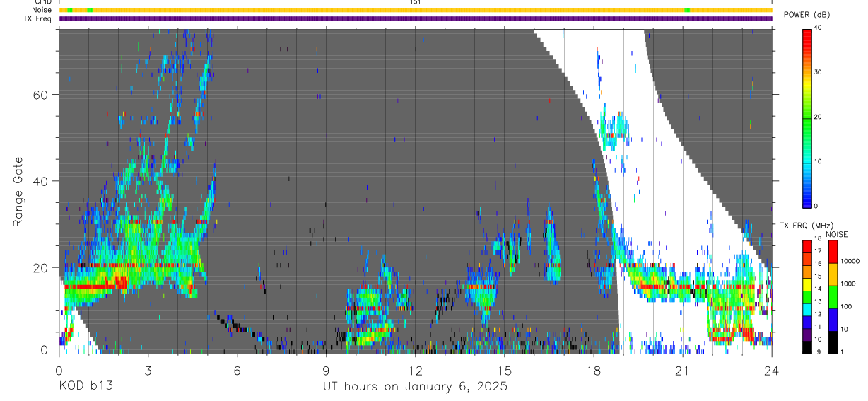Click the '18' tick on the UT hours axis
This screenshot has height=401, width=868.
point(593,371)
